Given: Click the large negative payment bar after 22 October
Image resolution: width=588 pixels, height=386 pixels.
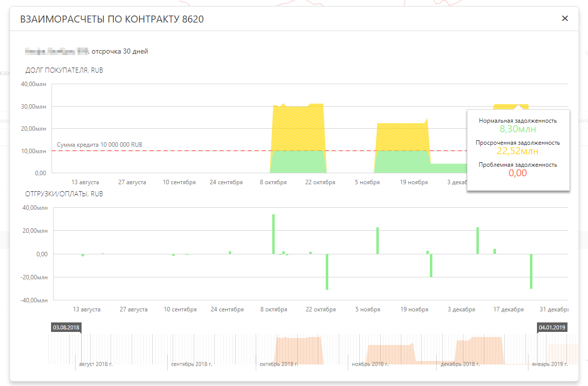Looking at the screenshot, I should click(x=327, y=271).
